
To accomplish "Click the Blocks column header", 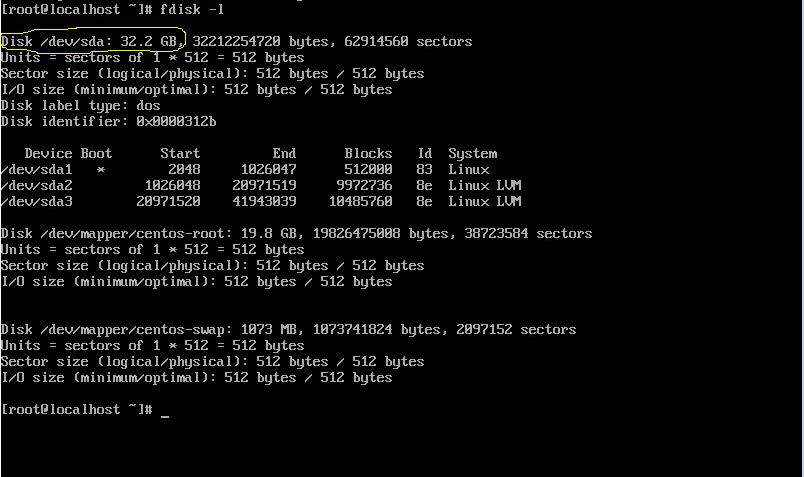I will [368, 153].
